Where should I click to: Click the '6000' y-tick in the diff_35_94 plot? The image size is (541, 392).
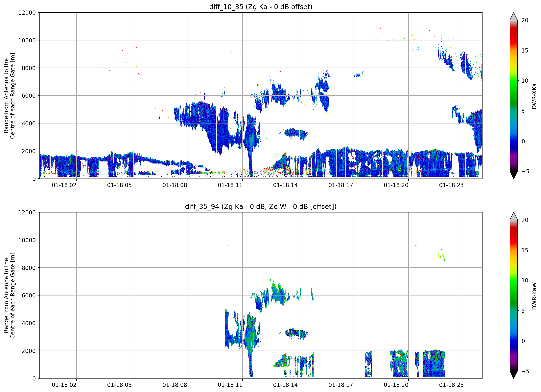pos(29,296)
